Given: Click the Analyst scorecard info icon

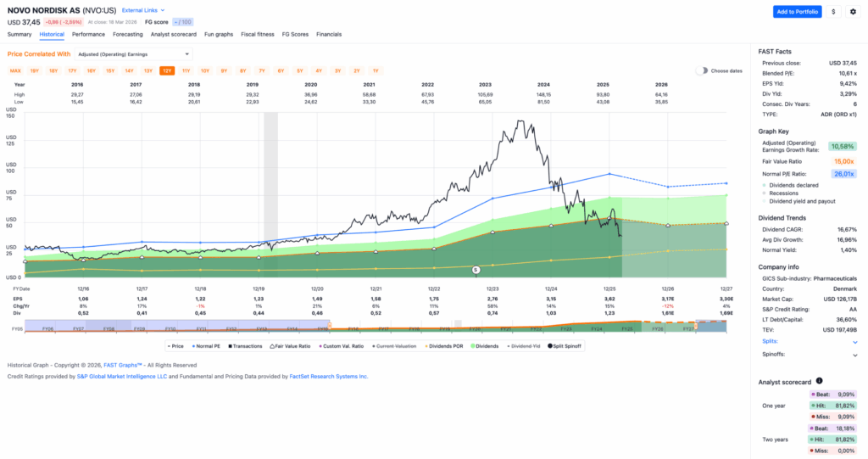Looking at the screenshot, I should (820, 381).
